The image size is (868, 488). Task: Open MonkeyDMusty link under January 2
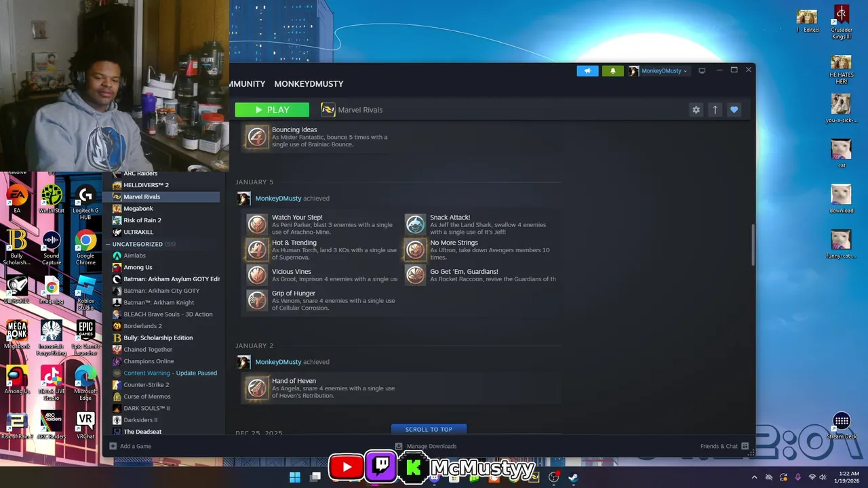click(x=278, y=362)
